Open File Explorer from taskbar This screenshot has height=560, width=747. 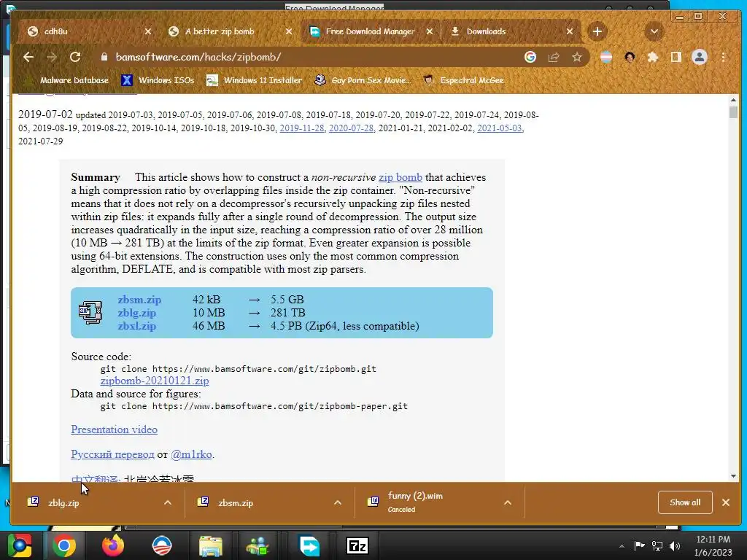[211, 545]
